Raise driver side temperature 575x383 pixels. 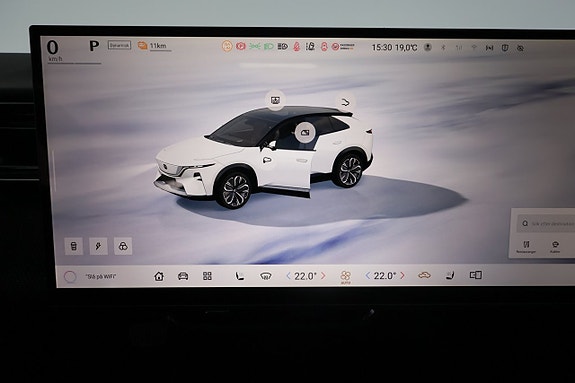click(323, 276)
